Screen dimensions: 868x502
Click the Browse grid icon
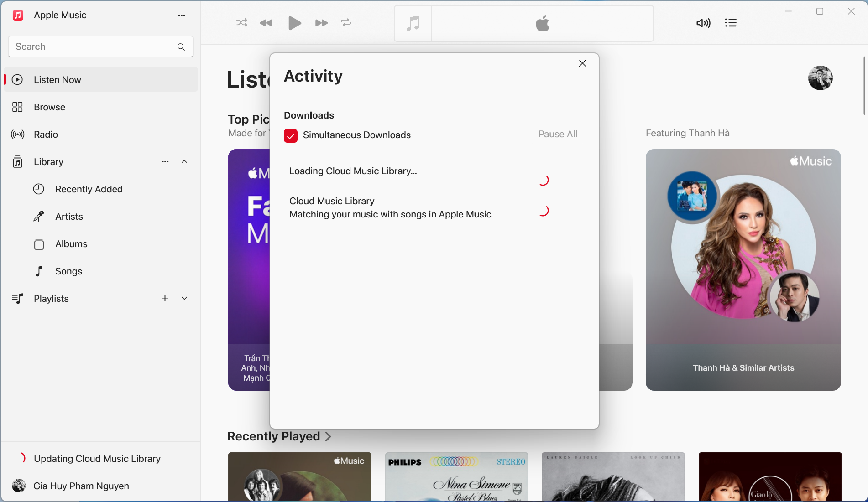(x=17, y=107)
